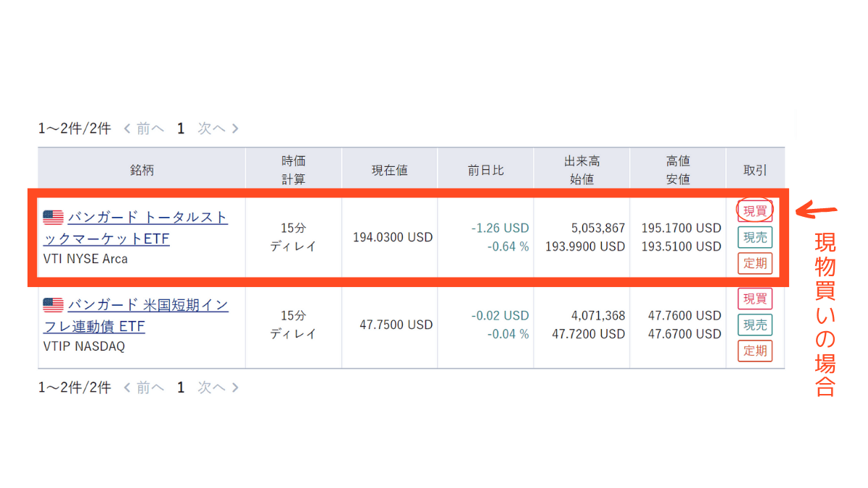Click the 前日比 column header
The width and height of the screenshot is (868, 488).
pos(485,170)
